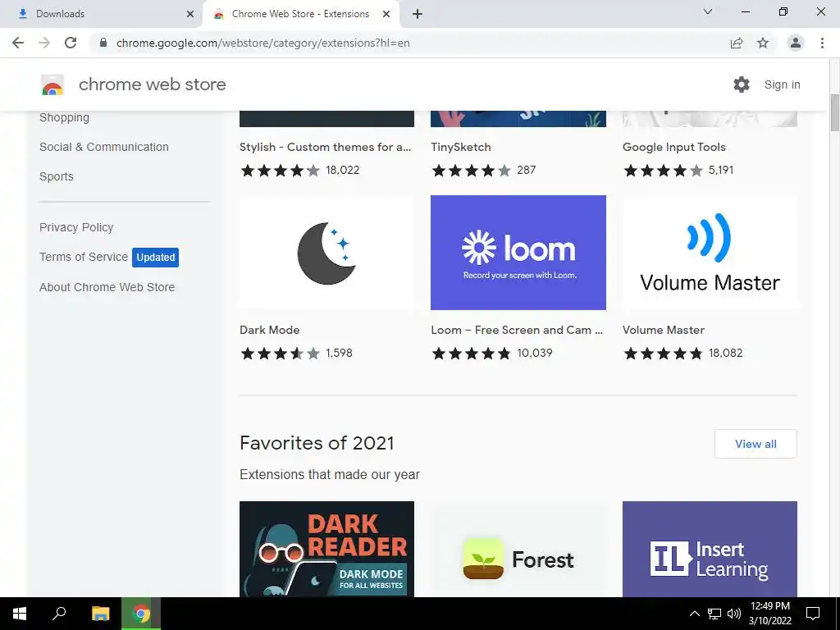Click the lock icon in address bar
Screen dimensions: 840x630
[x=103, y=43]
